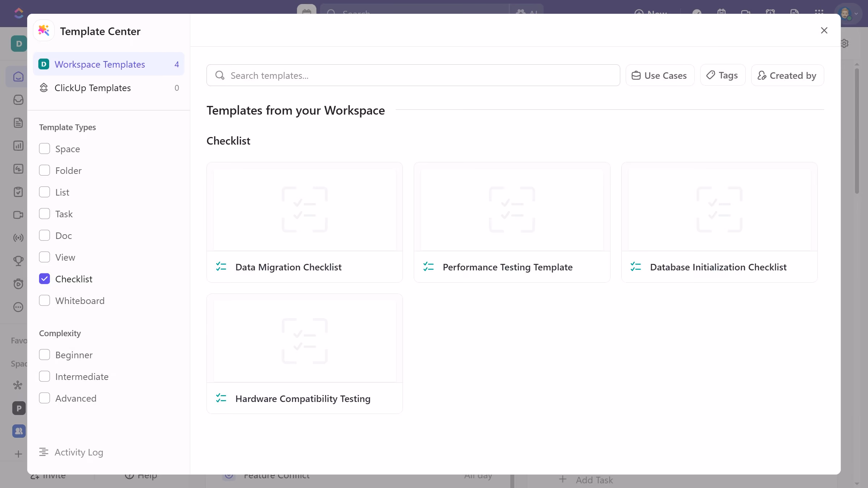The image size is (868, 488).
Task: Open Forms icon in the left sidebar
Action: point(18,192)
